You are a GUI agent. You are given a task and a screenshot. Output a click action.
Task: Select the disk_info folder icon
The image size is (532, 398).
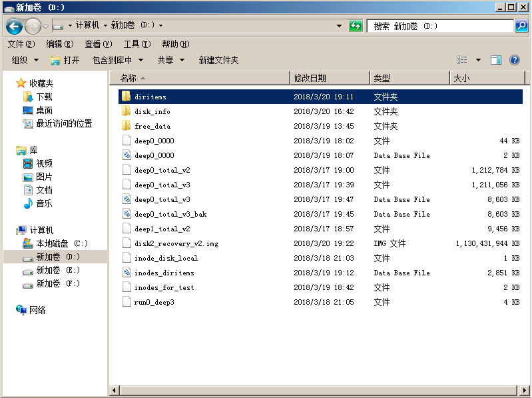point(127,111)
